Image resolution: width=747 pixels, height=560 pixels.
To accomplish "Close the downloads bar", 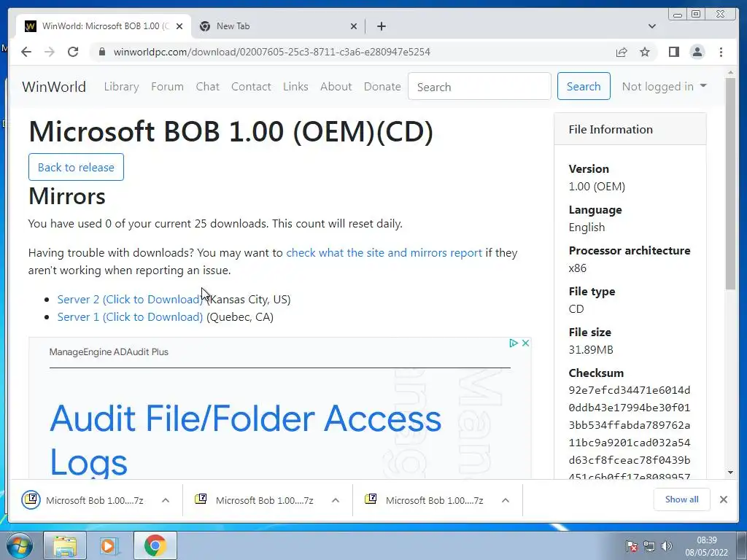I will coord(723,499).
